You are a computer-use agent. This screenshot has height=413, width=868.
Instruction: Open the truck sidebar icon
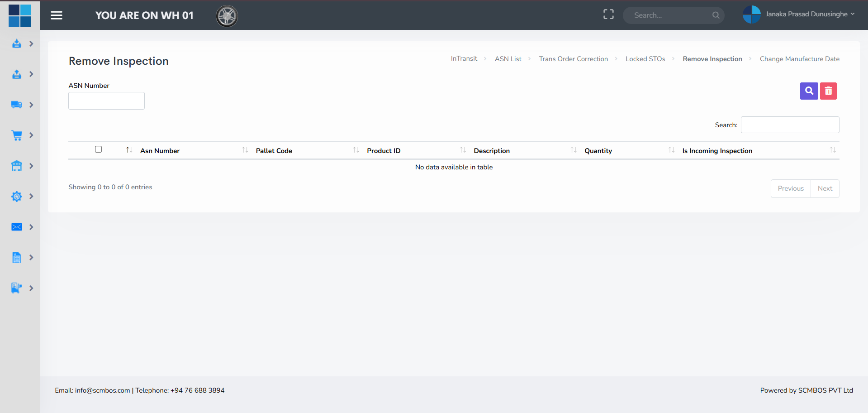click(17, 105)
